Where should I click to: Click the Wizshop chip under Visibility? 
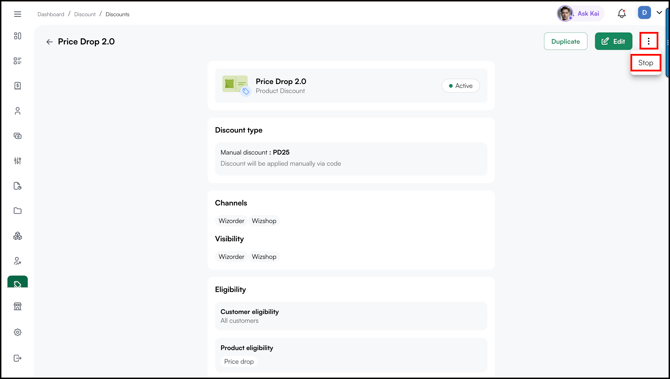[264, 257]
